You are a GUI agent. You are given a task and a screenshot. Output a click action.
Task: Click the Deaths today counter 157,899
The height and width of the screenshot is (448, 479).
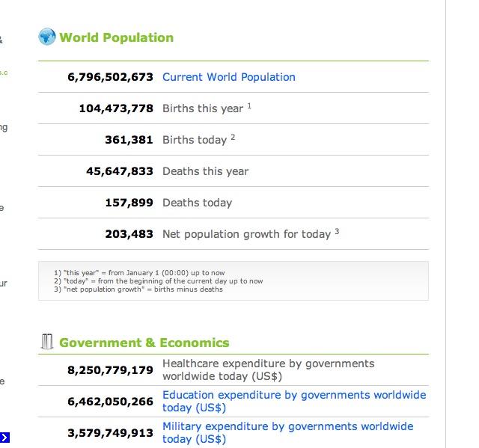[x=129, y=203]
